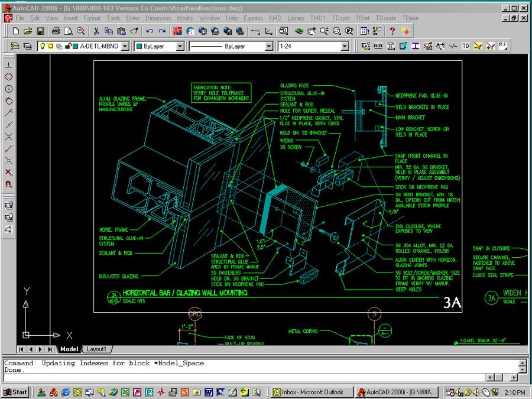Toggle the layer freeze sun icon
This screenshot has width=532, height=399.
click(x=51, y=46)
